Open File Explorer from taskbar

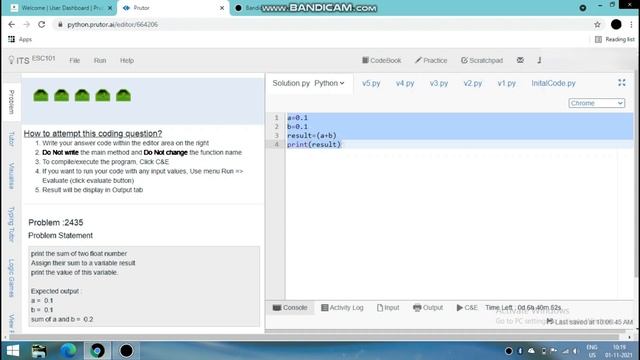[39, 351]
